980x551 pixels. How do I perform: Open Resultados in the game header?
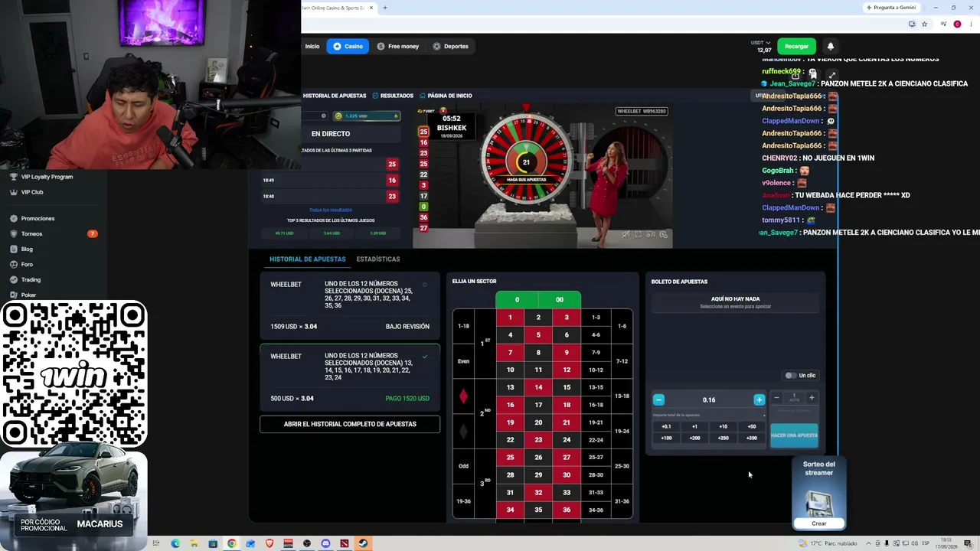[x=393, y=96]
